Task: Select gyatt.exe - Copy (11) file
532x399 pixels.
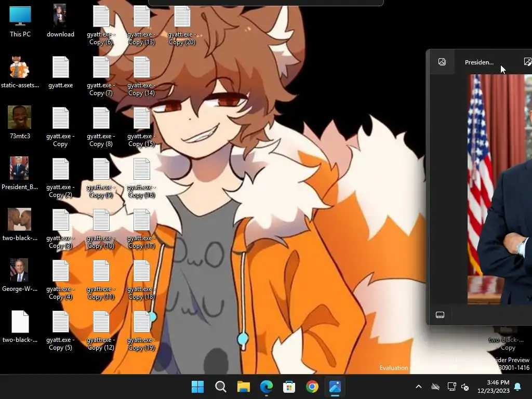Action: 101,280
